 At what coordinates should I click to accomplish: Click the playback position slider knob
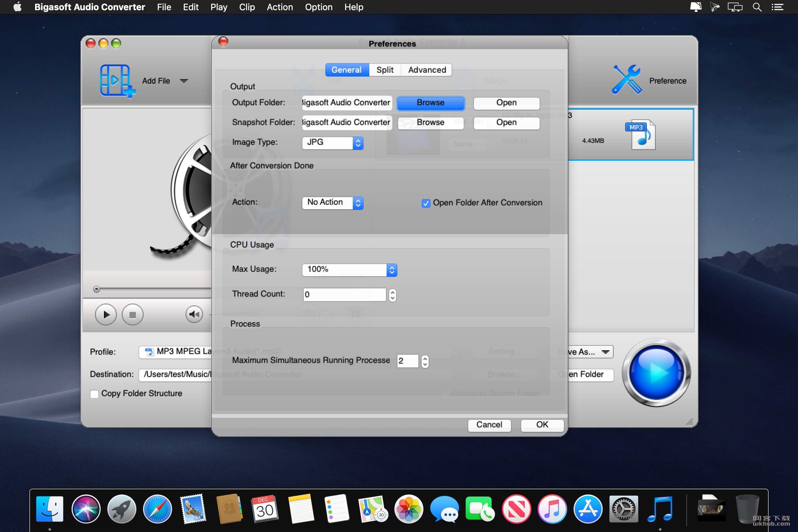[x=97, y=289]
